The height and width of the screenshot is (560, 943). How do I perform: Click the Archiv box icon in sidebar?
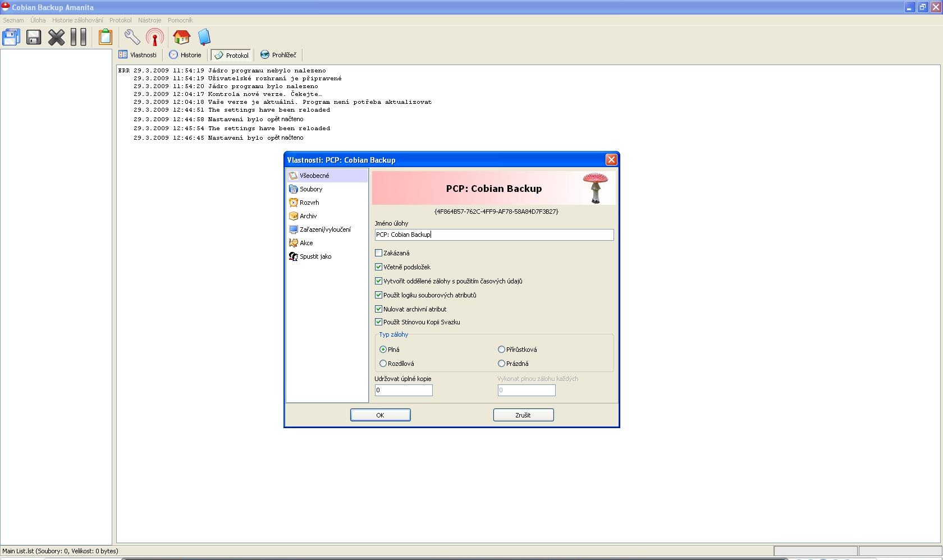click(293, 216)
